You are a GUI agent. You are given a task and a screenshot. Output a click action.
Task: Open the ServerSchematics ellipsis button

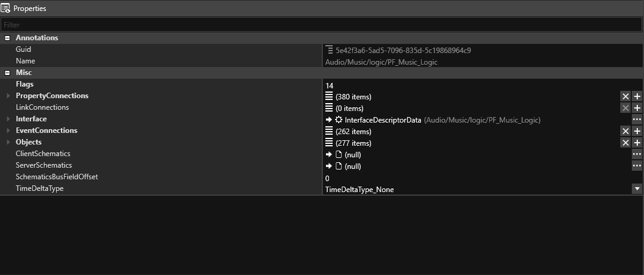[x=637, y=166]
